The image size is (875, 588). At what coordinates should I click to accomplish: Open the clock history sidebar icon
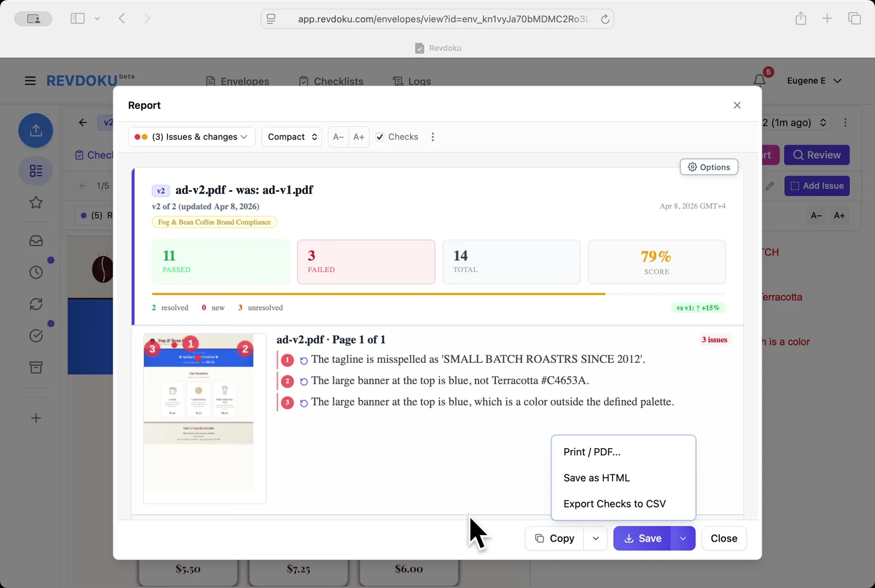[36, 272]
